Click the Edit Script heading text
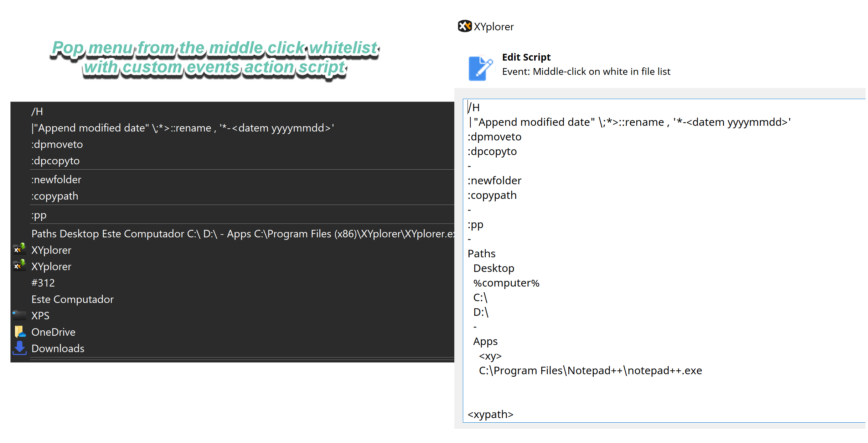Image resolution: width=868 pixels, height=443 pixels. [x=526, y=57]
